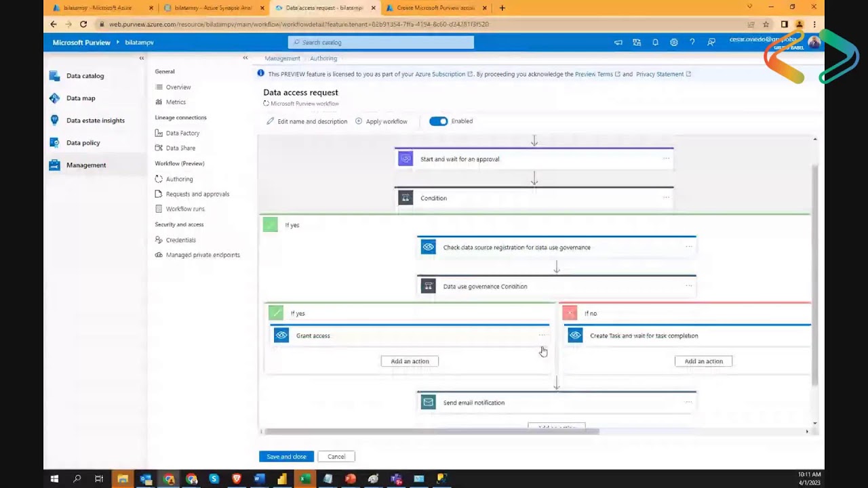Click Cancel button
Viewport: 868px width, 488px height.
click(x=336, y=457)
